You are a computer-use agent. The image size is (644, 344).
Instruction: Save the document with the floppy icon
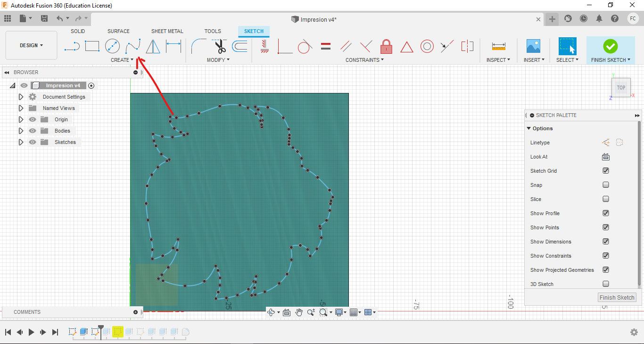[44, 18]
